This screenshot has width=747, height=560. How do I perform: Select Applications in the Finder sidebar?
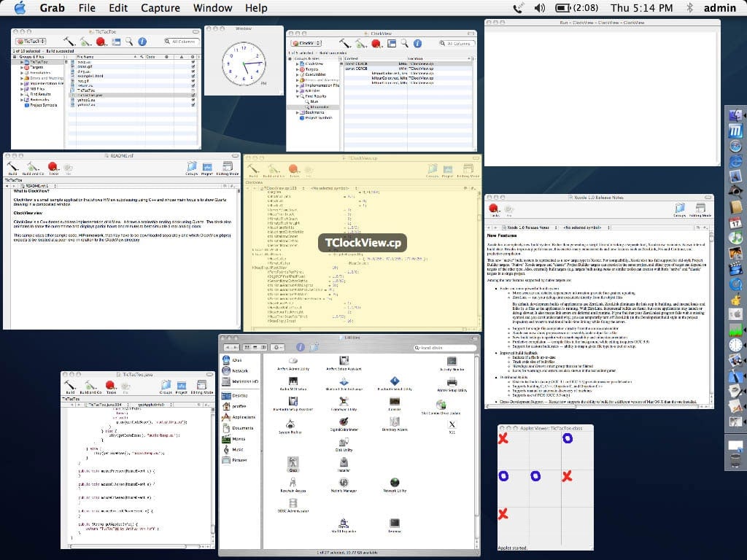(x=239, y=417)
